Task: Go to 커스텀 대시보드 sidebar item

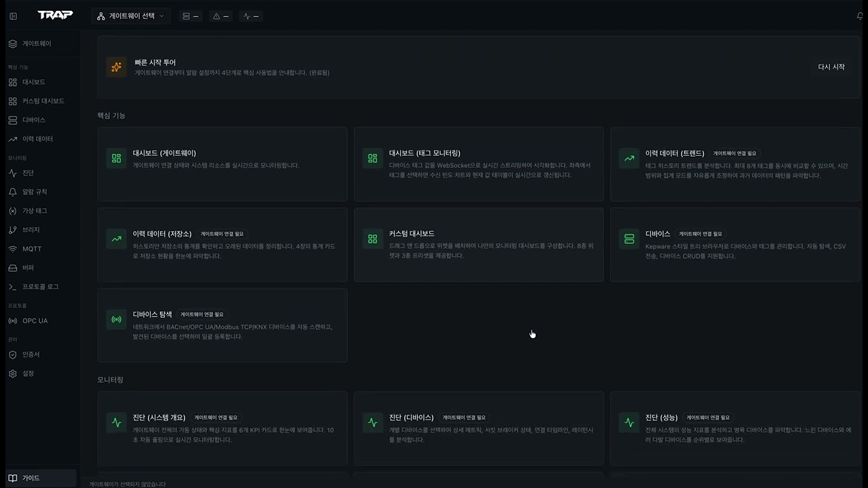Action: point(43,101)
